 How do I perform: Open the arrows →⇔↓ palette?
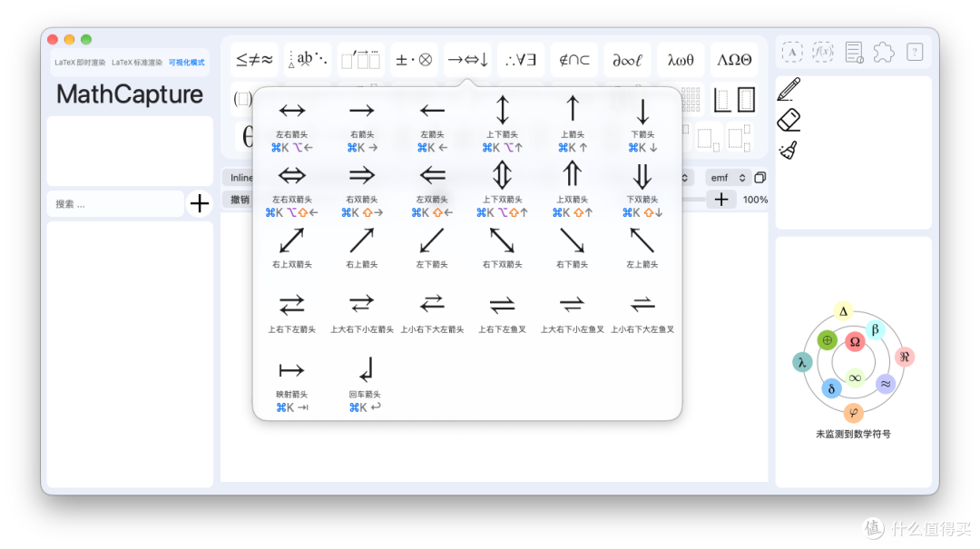point(467,60)
